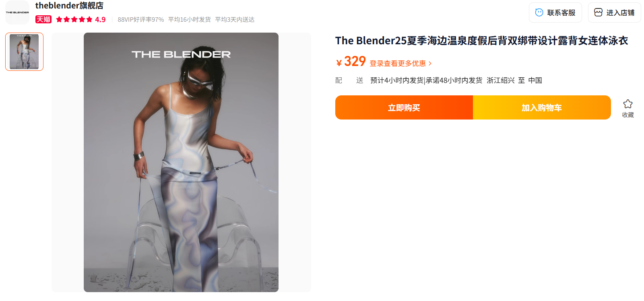Click the 联系客服 text label
644x301 pixels.
tap(561, 13)
